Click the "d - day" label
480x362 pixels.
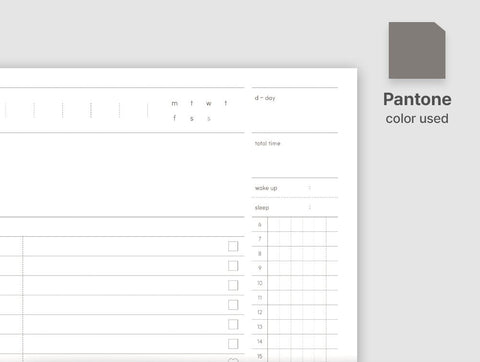click(x=265, y=98)
